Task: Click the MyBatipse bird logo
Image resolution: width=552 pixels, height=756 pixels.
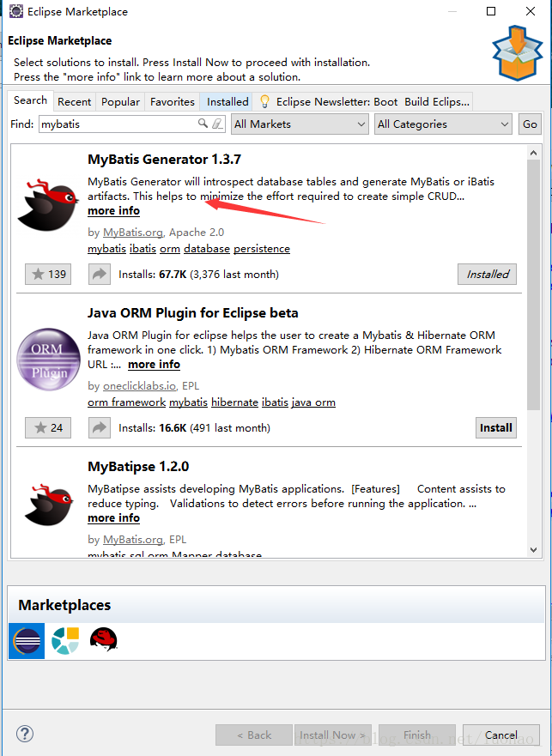Action: 48,505
